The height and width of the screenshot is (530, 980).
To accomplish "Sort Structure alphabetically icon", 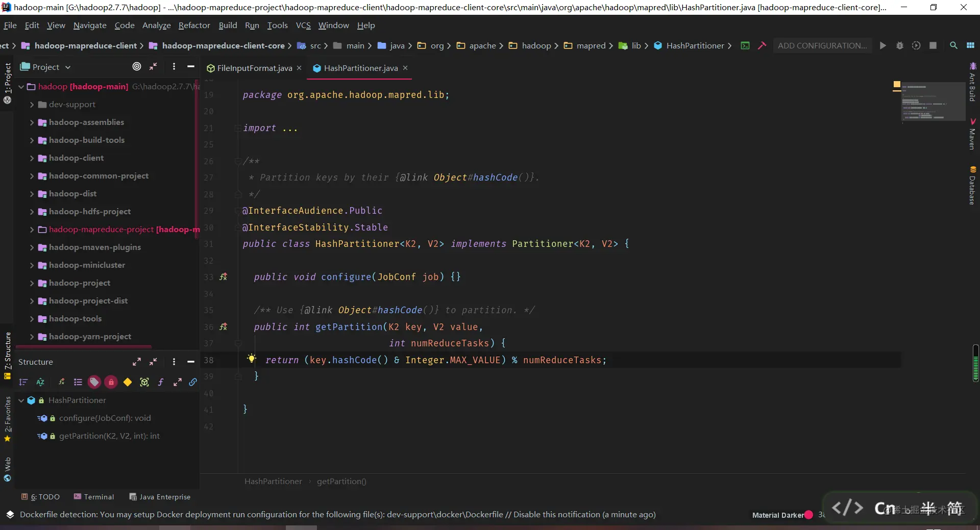I will click(x=40, y=382).
